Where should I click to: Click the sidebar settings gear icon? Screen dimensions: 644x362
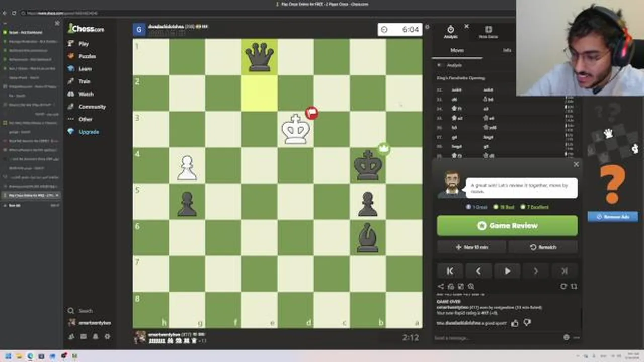pyautogui.click(x=107, y=336)
